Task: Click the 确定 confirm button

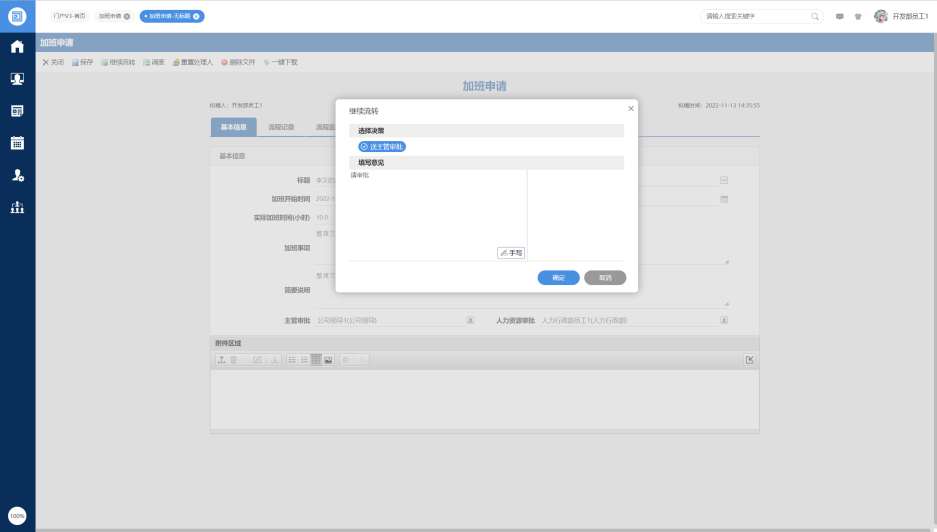Action: point(558,277)
